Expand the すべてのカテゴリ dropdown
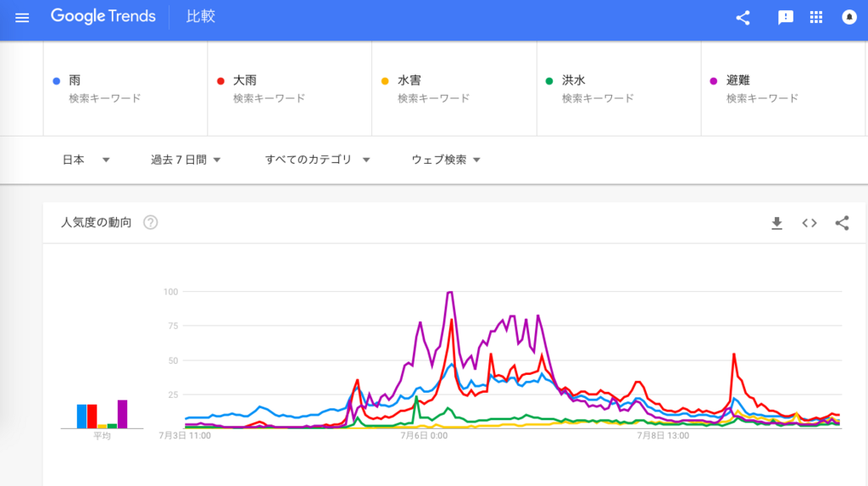This screenshot has width=868, height=486. coord(317,159)
